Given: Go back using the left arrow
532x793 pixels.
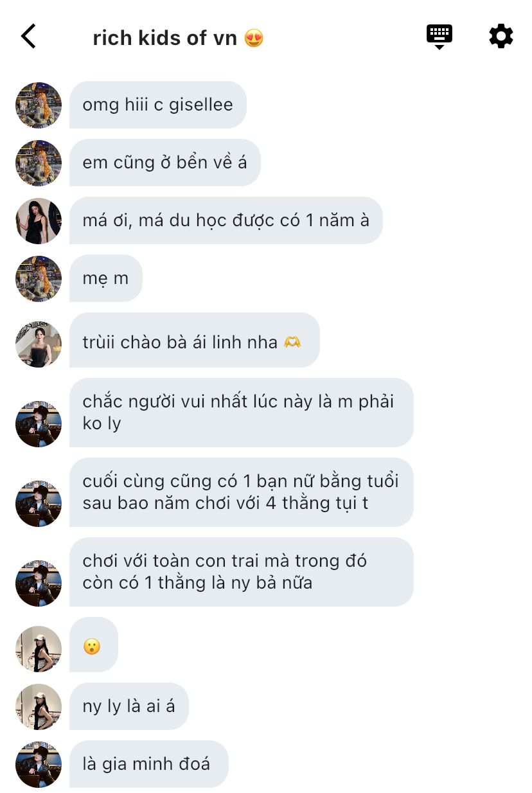Looking at the screenshot, I should (x=28, y=37).
